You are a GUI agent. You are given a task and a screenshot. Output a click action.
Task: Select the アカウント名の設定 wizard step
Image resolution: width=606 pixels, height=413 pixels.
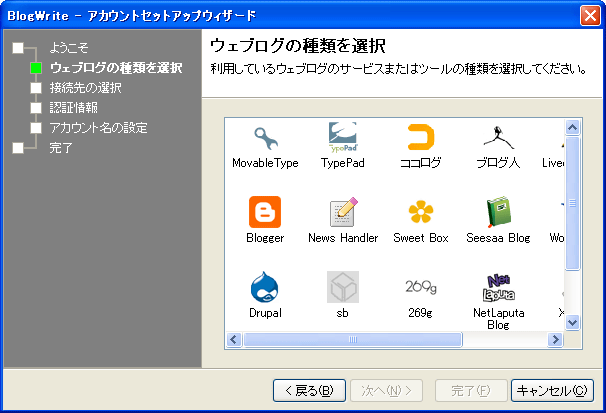tap(98, 127)
